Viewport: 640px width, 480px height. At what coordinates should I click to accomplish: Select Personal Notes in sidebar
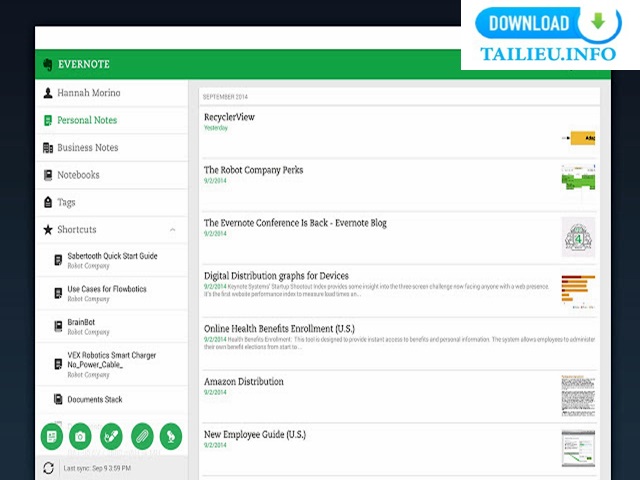(x=112, y=120)
